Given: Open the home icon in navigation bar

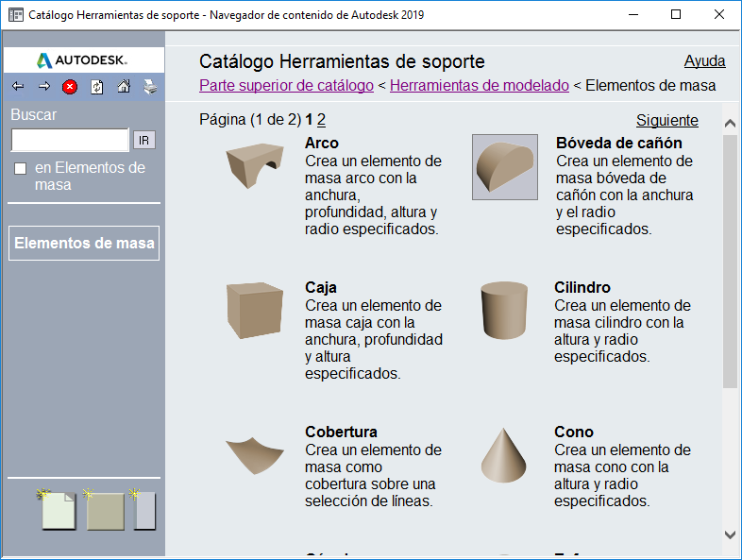Looking at the screenshot, I should (124, 86).
